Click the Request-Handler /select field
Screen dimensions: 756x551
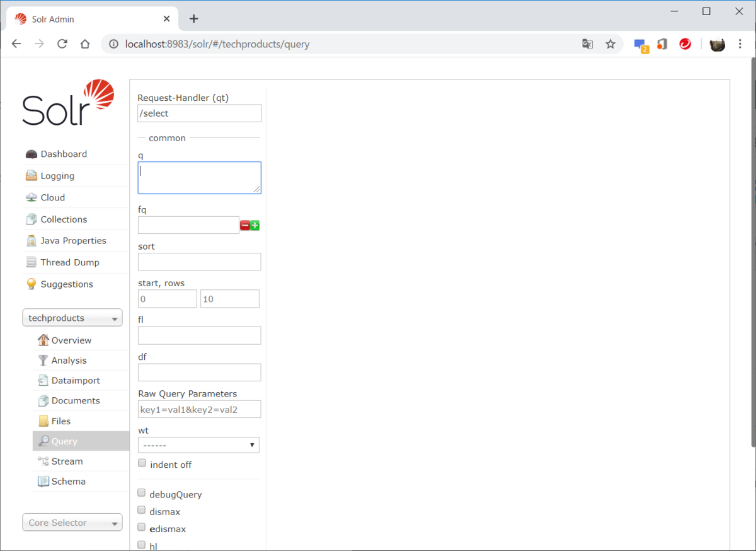point(200,113)
